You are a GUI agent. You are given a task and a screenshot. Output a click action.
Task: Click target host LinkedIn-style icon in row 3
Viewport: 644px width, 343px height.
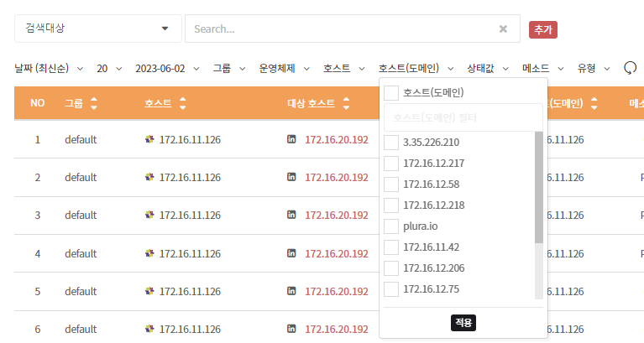pos(291,216)
